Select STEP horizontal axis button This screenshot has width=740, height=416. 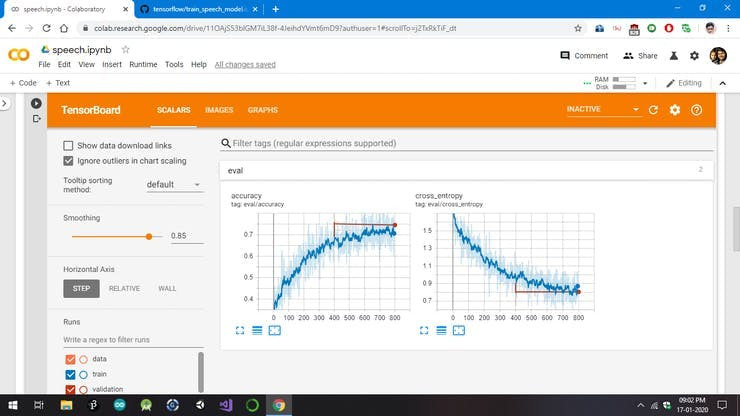click(81, 289)
